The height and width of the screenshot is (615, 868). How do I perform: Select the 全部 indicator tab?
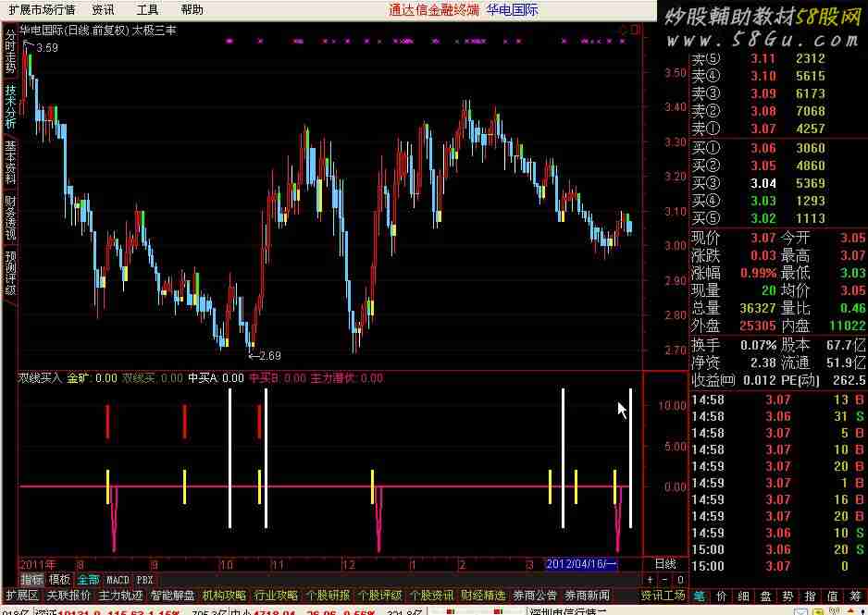point(88,580)
